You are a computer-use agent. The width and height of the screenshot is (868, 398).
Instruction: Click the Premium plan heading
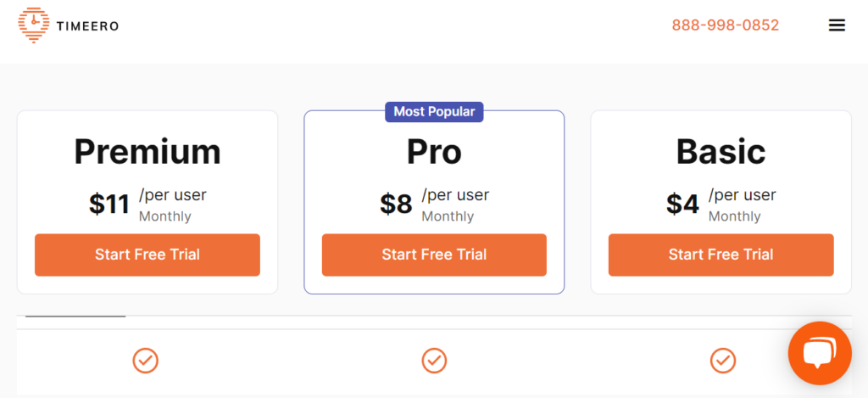(x=147, y=152)
